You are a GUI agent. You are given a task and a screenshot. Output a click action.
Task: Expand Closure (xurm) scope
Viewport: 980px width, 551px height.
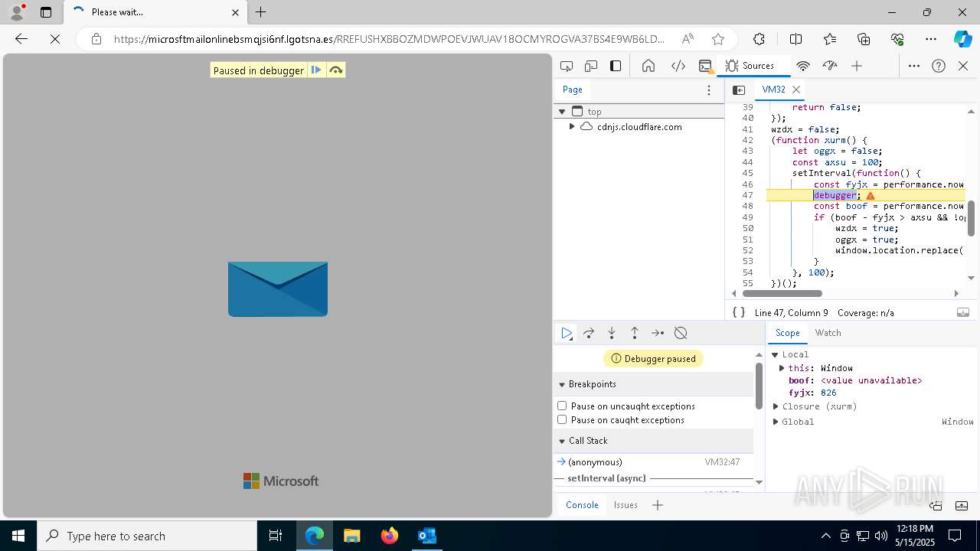pyautogui.click(x=776, y=406)
